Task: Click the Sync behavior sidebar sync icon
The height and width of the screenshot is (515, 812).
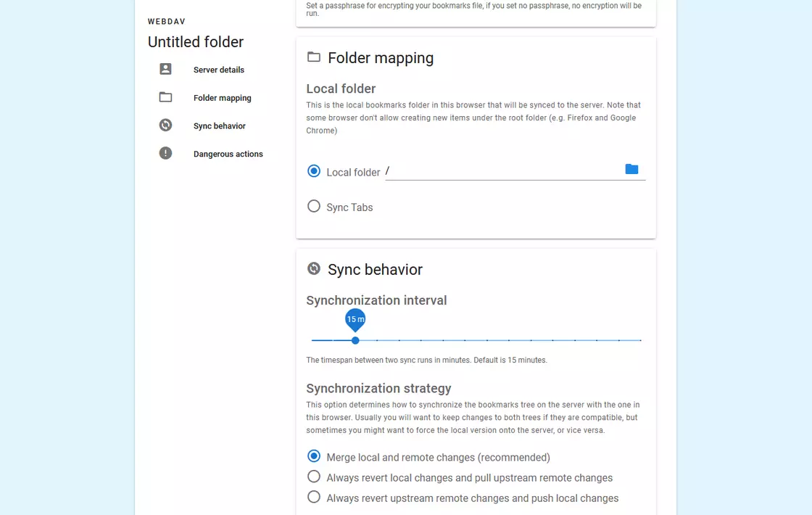Action: (x=165, y=125)
